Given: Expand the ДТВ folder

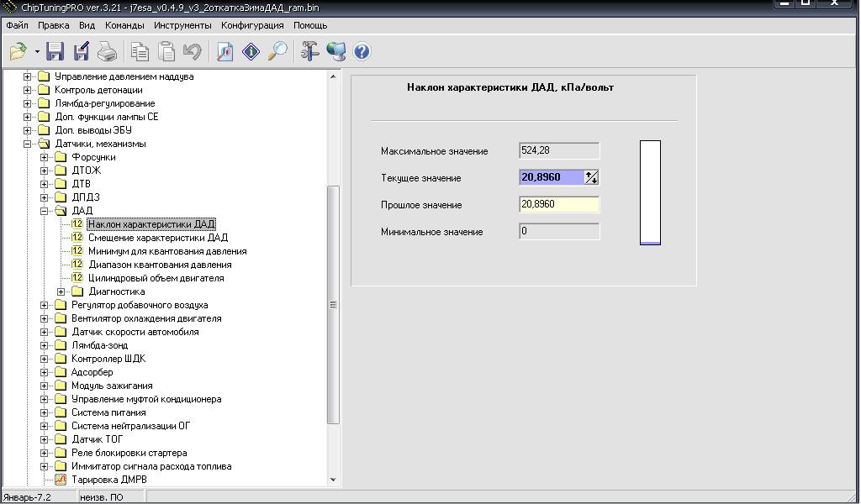Looking at the screenshot, I should click(44, 184).
